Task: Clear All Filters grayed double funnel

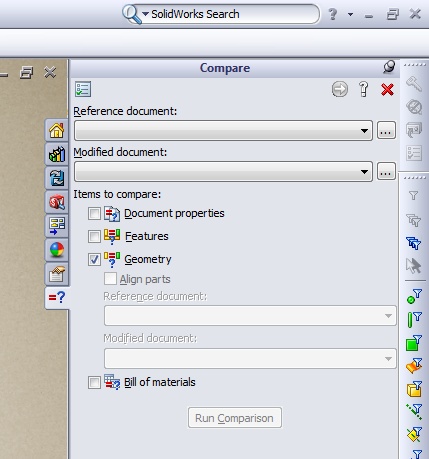Action: coord(414,220)
